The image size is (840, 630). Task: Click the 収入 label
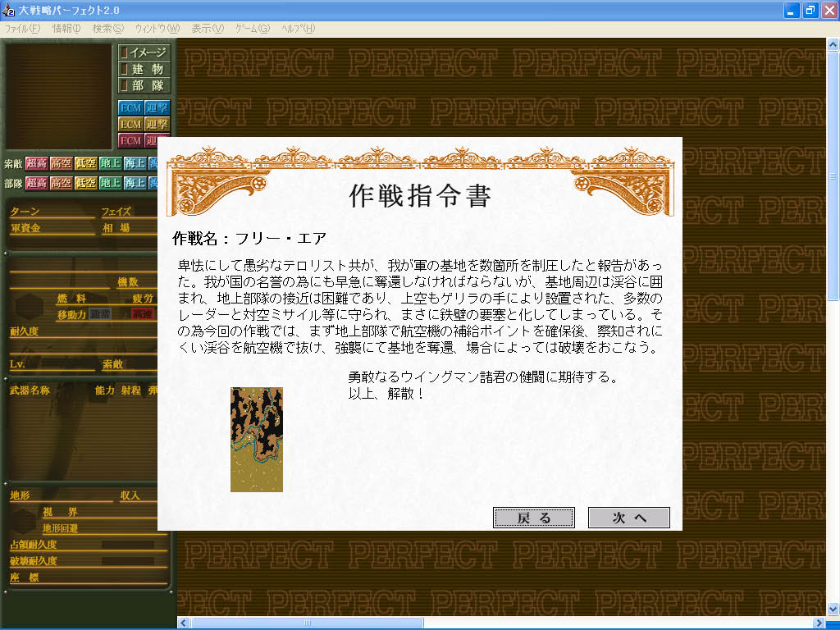pyautogui.click(x=130, y=495)
